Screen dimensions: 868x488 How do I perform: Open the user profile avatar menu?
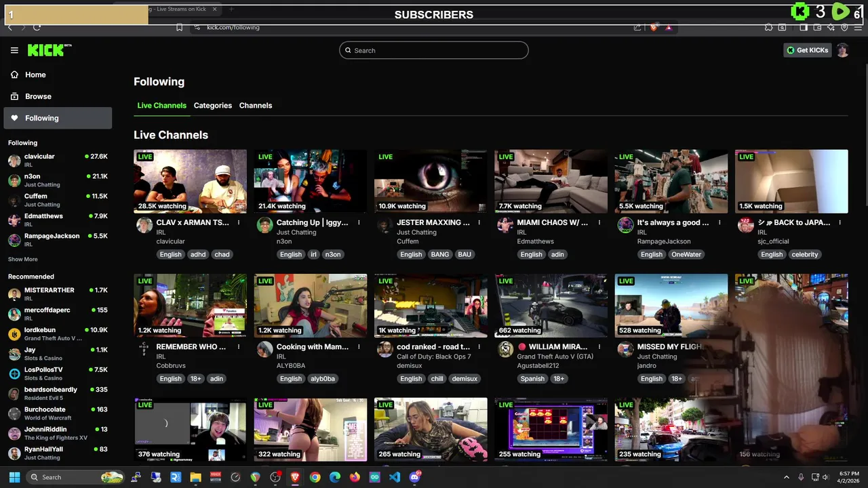coord(842,50)
